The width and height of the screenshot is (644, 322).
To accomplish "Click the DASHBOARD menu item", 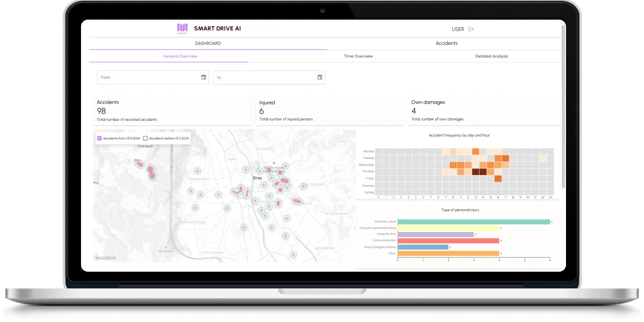I will [x=208, y=43].
